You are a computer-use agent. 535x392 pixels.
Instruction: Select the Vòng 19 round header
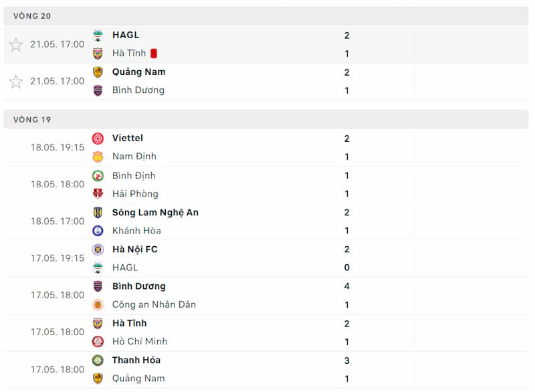32,120
